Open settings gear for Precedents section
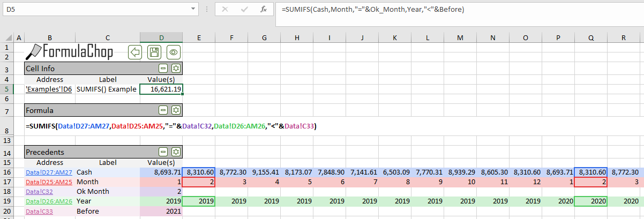 tap(175, 152)
